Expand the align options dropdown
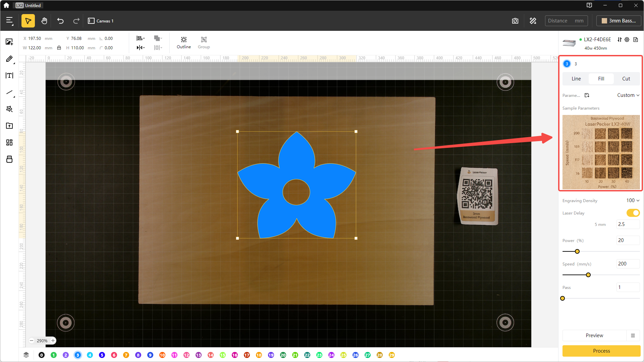 (x=141, y=38)
